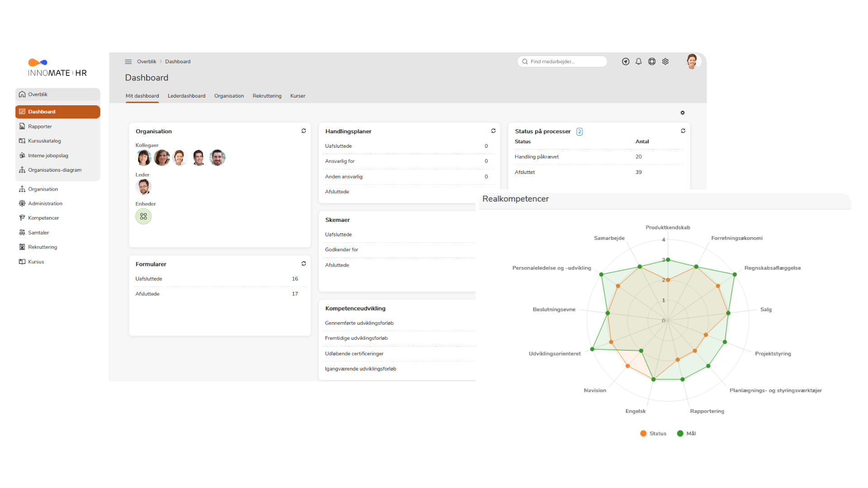Click the Find medarbejder search field
This screenshot has width=868, height=488.
pyautogui.click(x=562, y=61)
